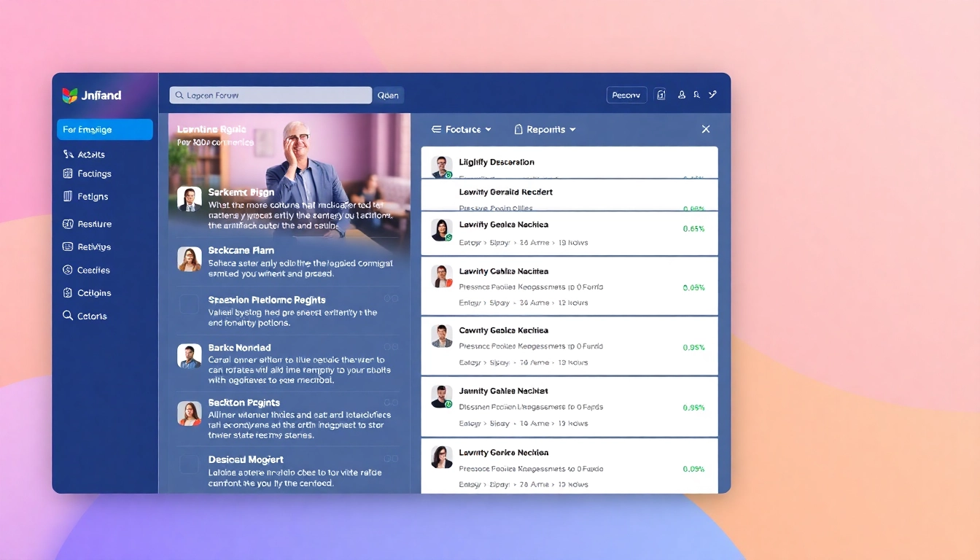The height and width of the screenshot is (560, 980).
Task: Close the right panel with the X
Action: (x=706, y=129)
